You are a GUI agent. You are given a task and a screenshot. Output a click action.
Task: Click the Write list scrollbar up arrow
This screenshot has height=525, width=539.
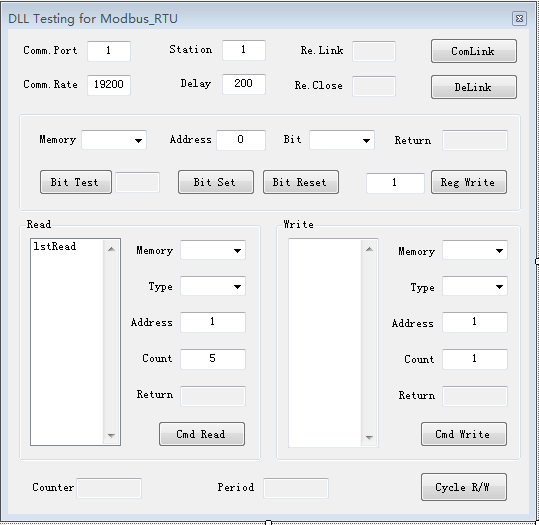[369, 249]
